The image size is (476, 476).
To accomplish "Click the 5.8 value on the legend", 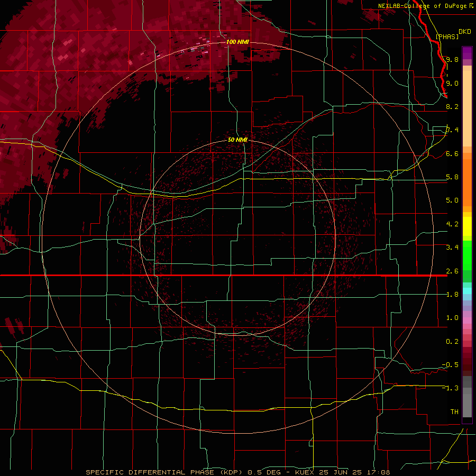I will 452,177.
